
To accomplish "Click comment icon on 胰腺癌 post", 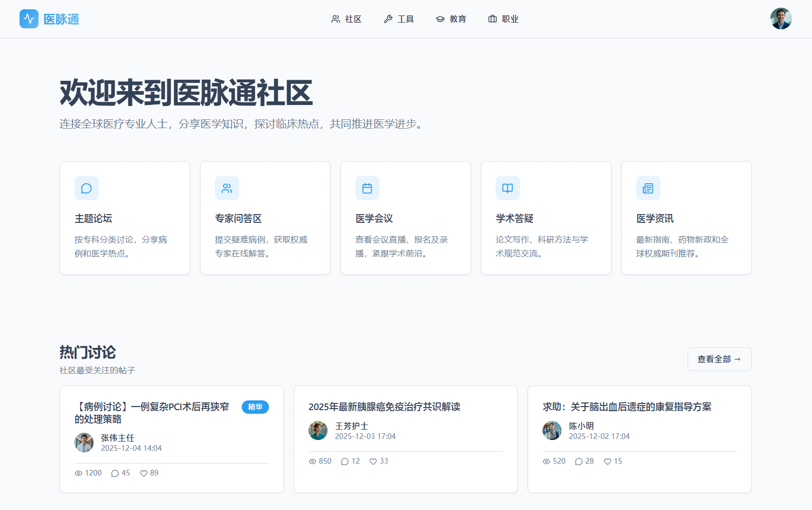I will coord(345,462).
